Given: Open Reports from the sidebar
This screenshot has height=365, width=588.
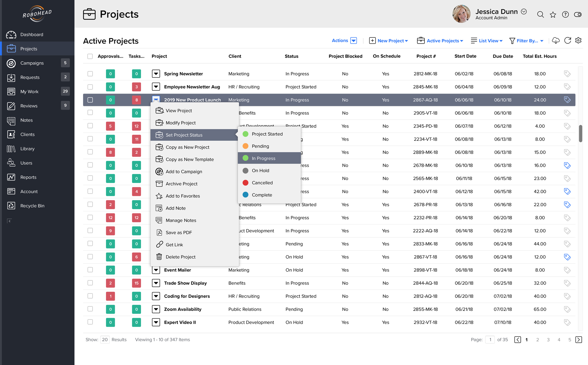Looking at the screenshot, I should pos(28,177).
